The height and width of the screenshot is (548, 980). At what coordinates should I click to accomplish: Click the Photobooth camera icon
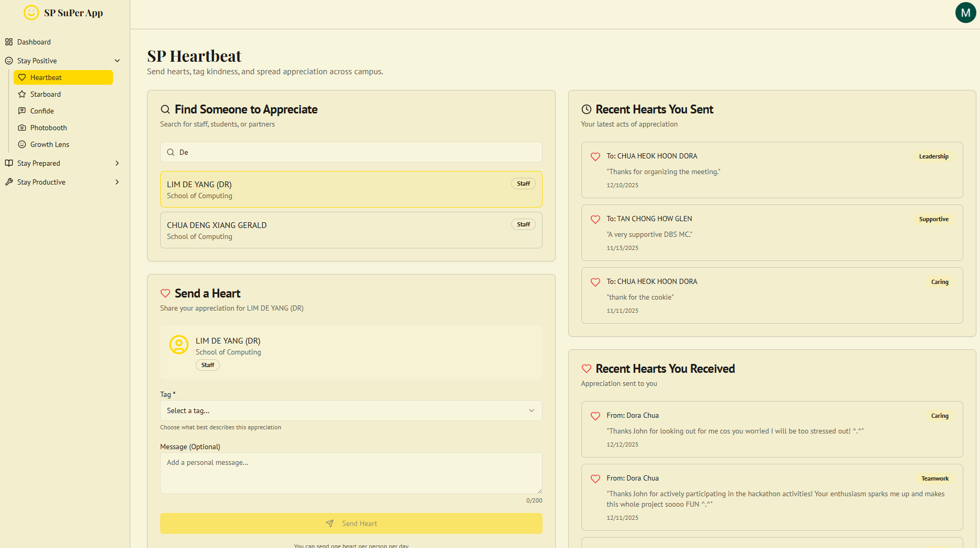click(x=22, y=128)
